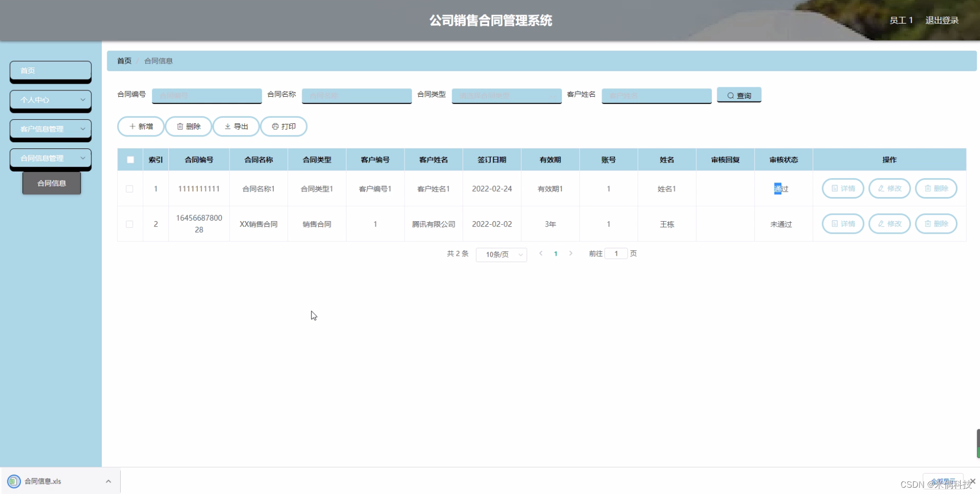Image resolution: width=980 pixels, height=494 pixels.
Task: Open 首页 from the breadcrumb
Action: [124, 61]
